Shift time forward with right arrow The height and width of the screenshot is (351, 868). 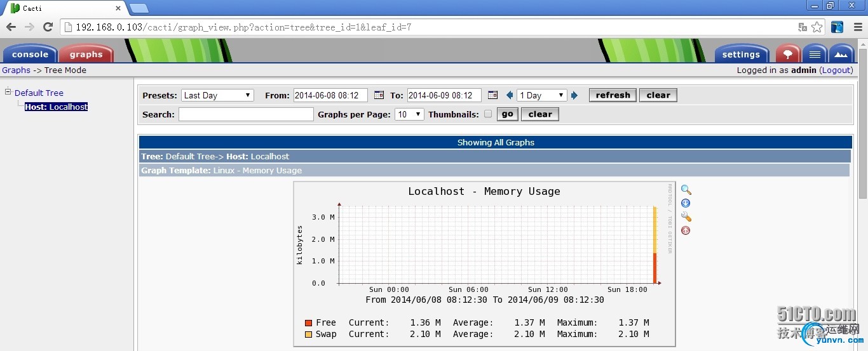(x=574, y=95)
